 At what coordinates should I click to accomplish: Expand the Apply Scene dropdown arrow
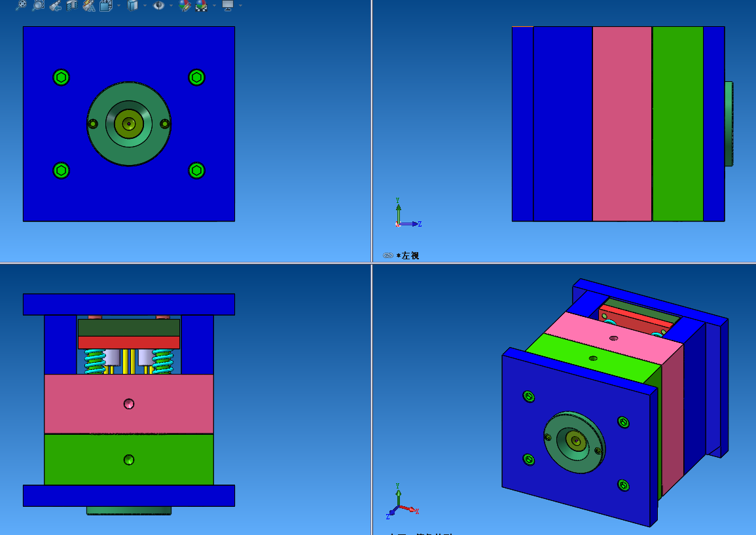[x=214, y=5]
